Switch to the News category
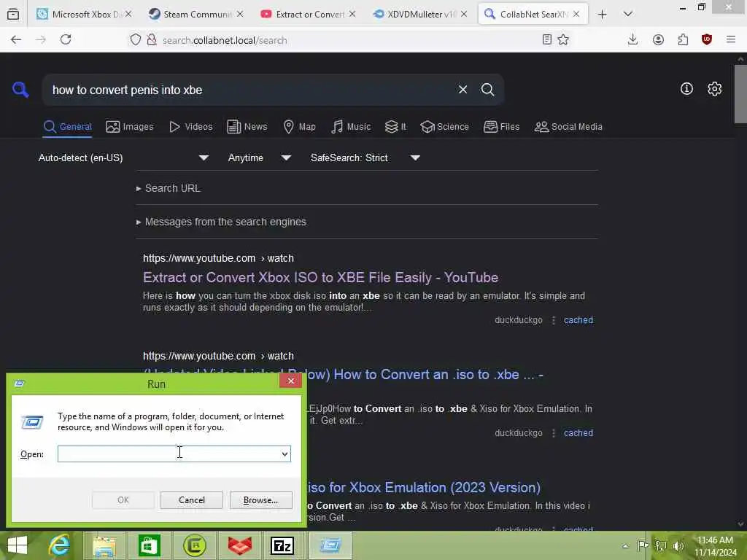This screenshot has height=560, width=747. click(247, 127)
